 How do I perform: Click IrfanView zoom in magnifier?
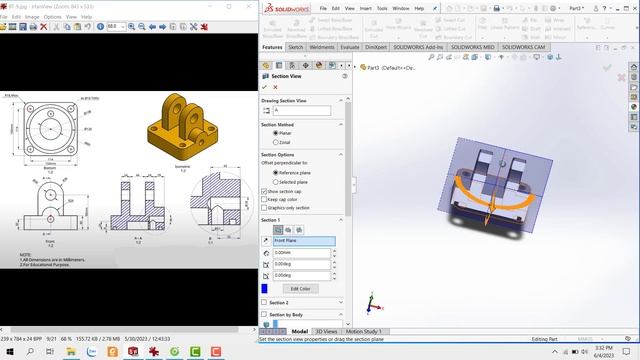(131, 27)
